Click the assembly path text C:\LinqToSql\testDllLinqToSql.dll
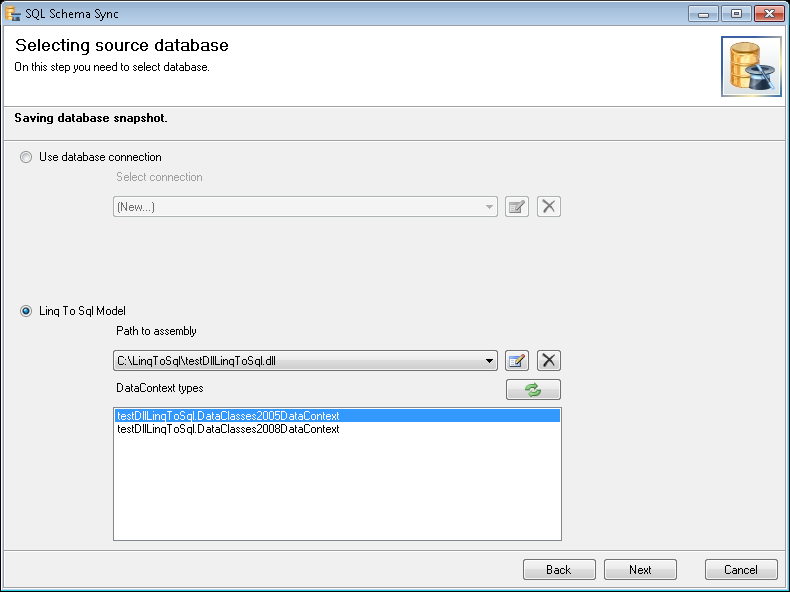Screen dimensions: 790x592 pyautogui.click(x=196, y=361)
